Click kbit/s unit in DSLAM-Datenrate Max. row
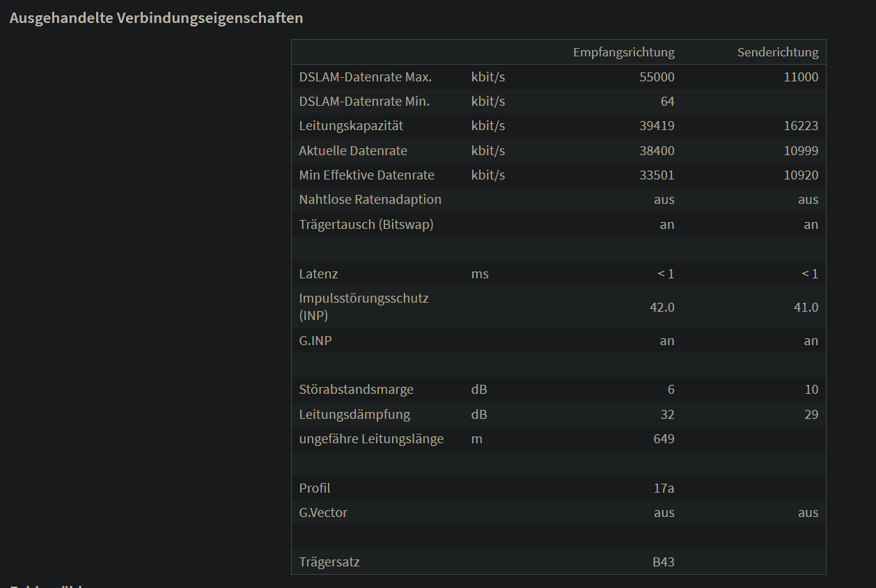Viewport: 876px width, 588px height. point(488,77)
